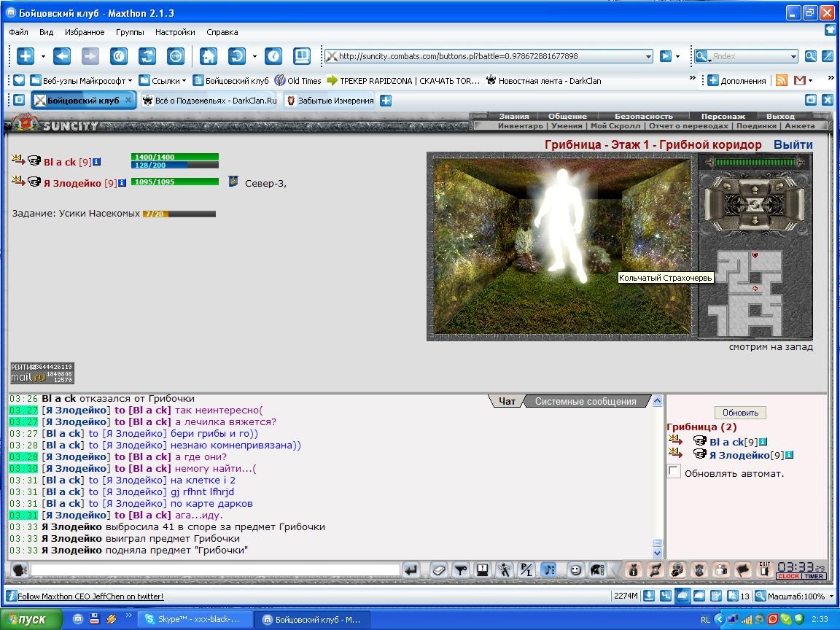This screenshot has height=630, width=840.
Task: Toggle the chat sound icon
Action: pos(548,570)
